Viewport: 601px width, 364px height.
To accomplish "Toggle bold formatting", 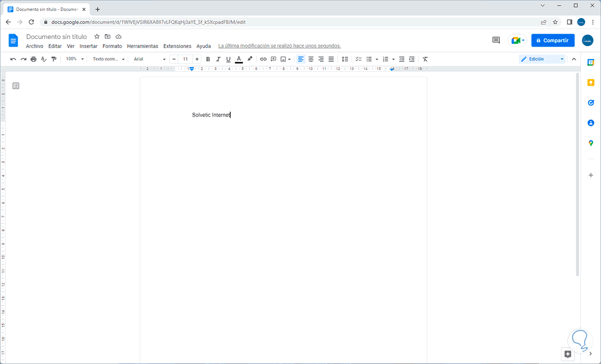I will click(x=208, y=59).
